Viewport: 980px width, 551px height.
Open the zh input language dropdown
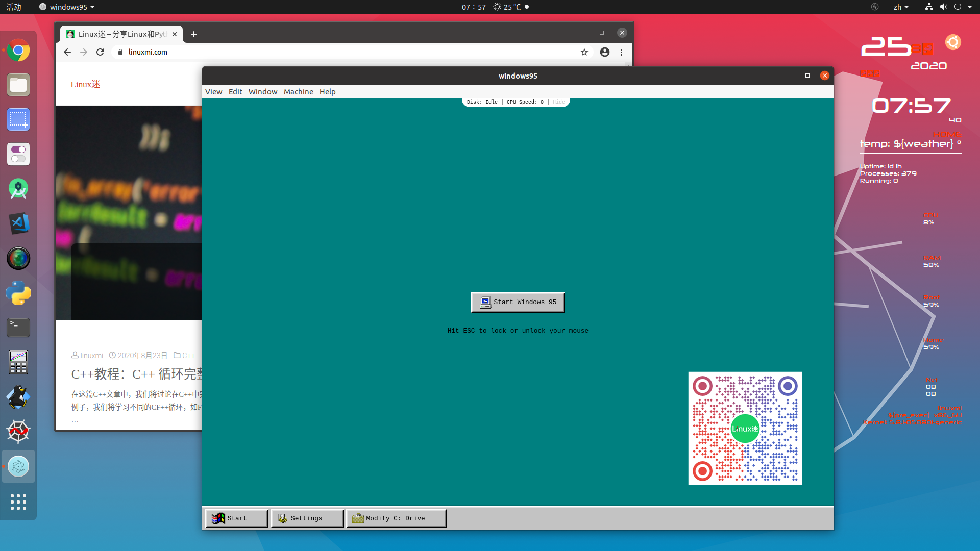coord(901,7)
